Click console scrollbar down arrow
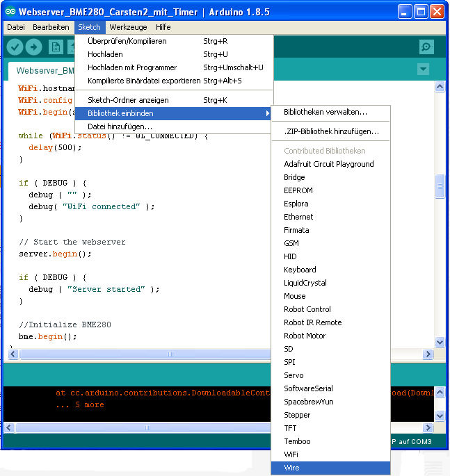Viewport: 450px width, 476px height. coord(440,416)
